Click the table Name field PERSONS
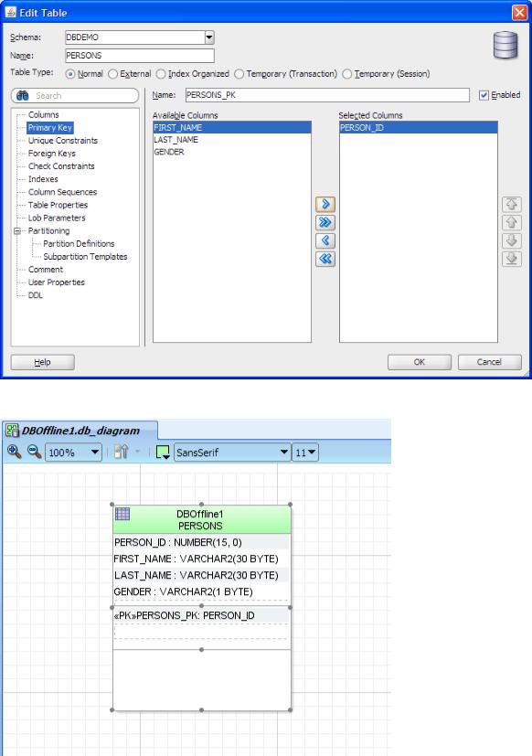This screenshot has width=532, height=756. [x=139, y=56]
